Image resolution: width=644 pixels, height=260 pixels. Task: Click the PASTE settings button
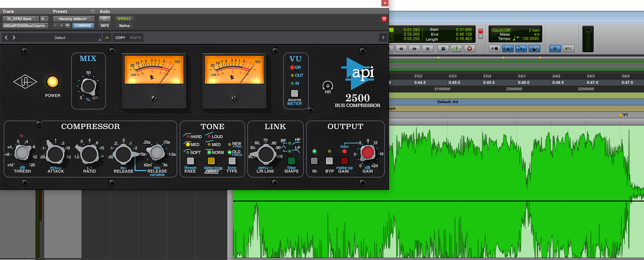point(135,38)
